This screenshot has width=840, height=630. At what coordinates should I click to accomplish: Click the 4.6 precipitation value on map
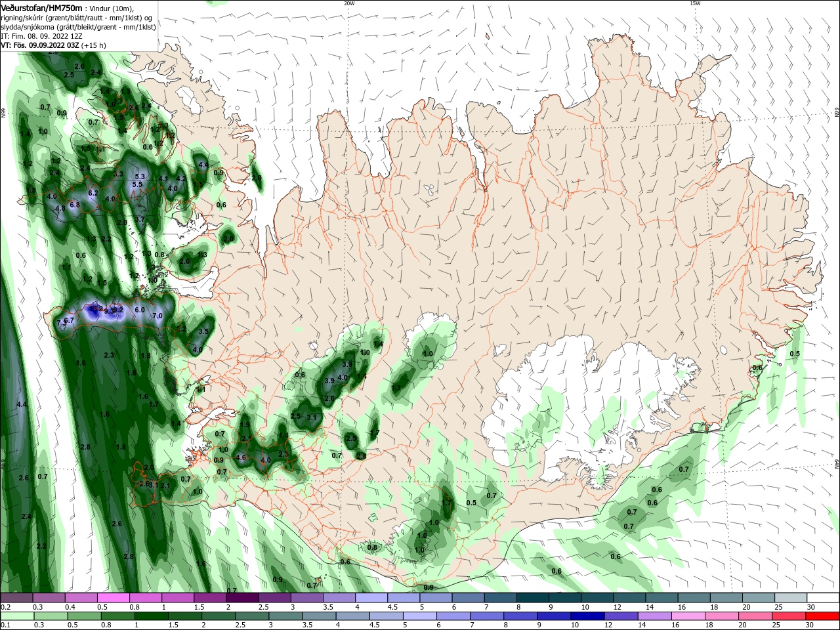tap(241, 457)
